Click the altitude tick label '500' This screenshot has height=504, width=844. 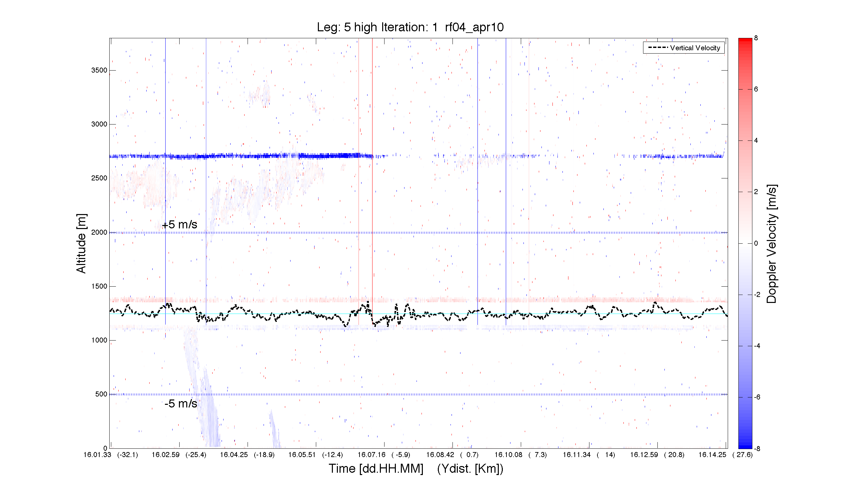[x=101, y=394]
